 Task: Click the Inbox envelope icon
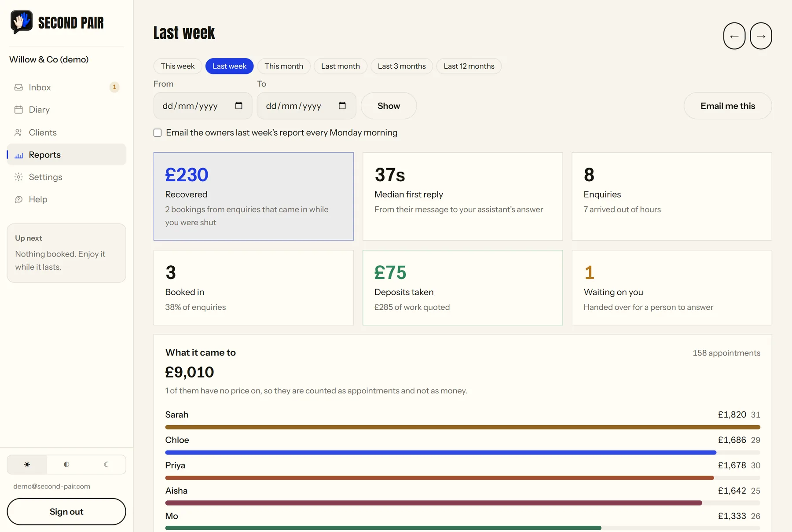tap(18, 87)
